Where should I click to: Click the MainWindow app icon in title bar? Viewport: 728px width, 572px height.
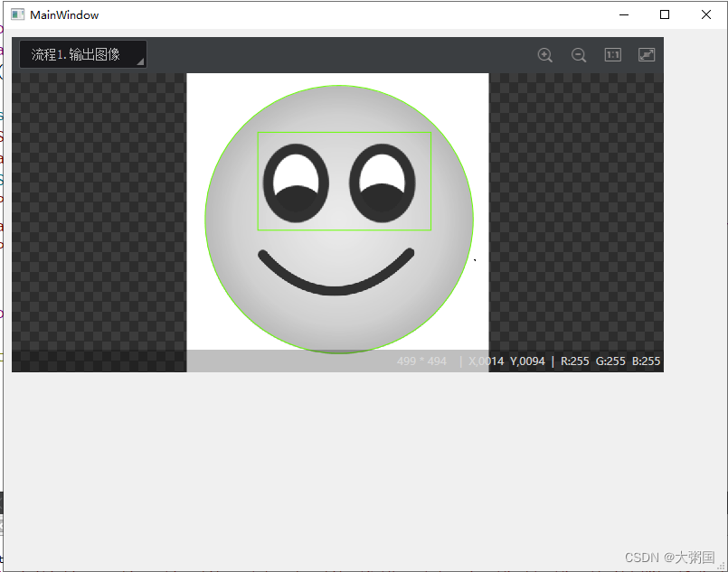pyautogui.click(x=18, y=14)
